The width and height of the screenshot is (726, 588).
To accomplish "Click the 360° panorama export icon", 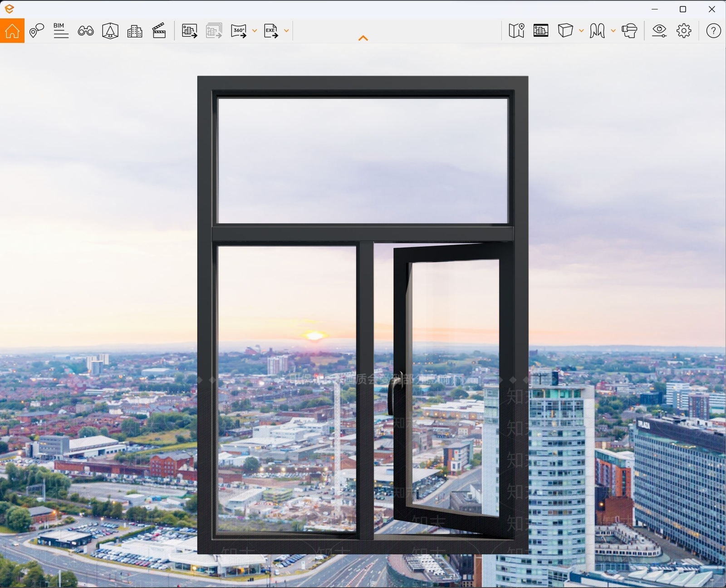I will [239, 31].
